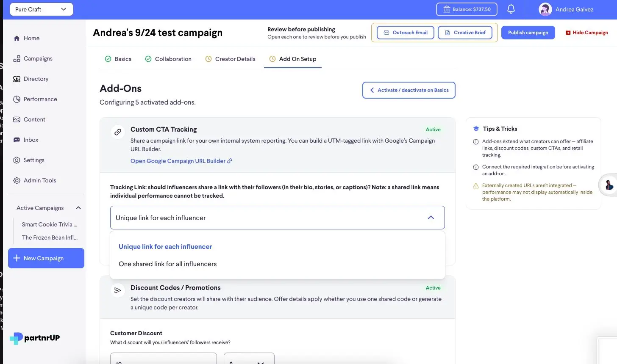
Task: Click the Directory people icon
Action: tap(17, 79)
